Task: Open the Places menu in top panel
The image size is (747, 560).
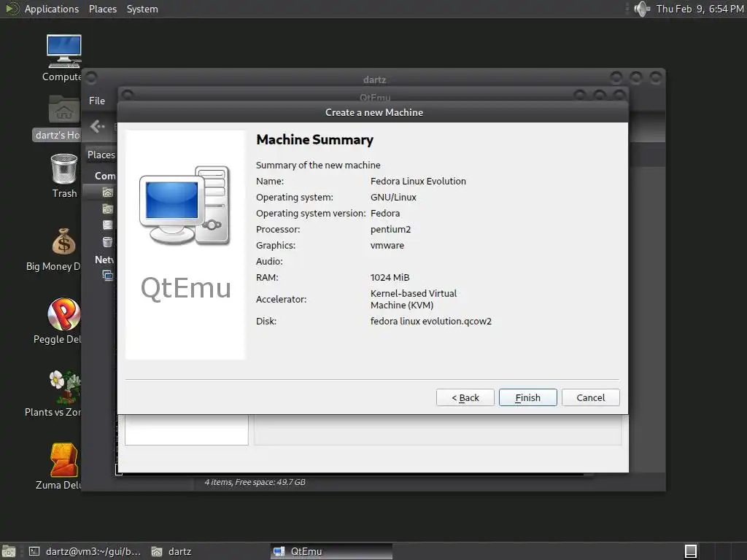Action: (x=102, y=9)
